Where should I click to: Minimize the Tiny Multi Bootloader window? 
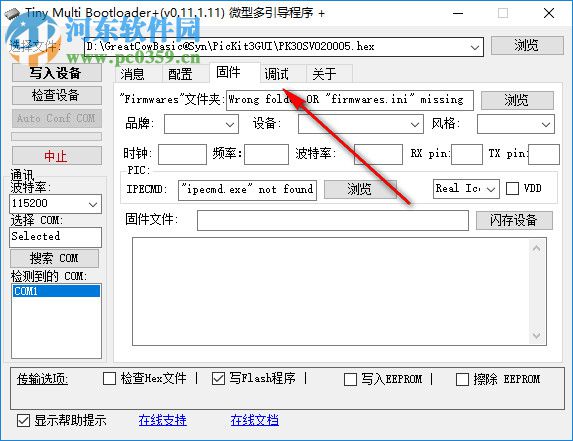[458, 14]
